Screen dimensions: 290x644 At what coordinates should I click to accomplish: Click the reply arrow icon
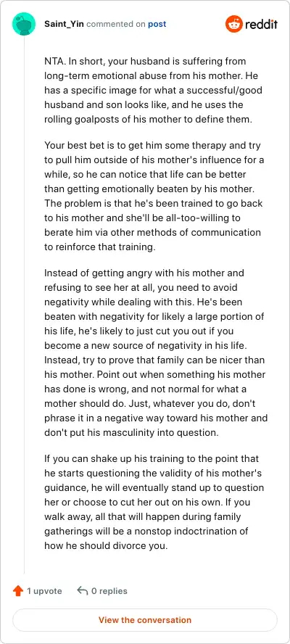click(83, 591)
